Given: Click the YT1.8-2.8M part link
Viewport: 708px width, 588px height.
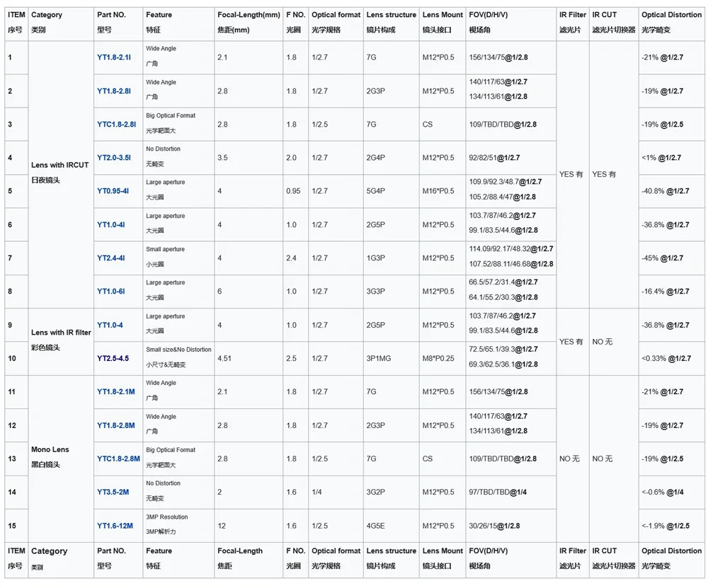Looking at the screenshot, I should coord(115,426).
